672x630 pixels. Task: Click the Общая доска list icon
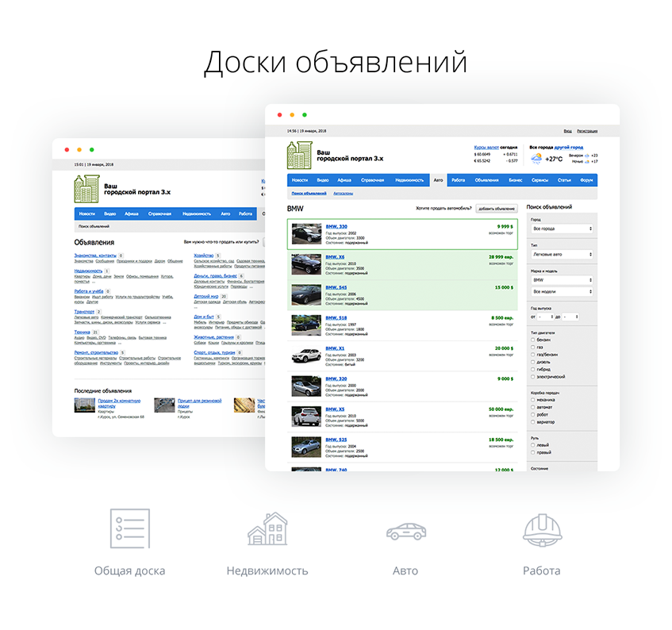tap(130, 528)
